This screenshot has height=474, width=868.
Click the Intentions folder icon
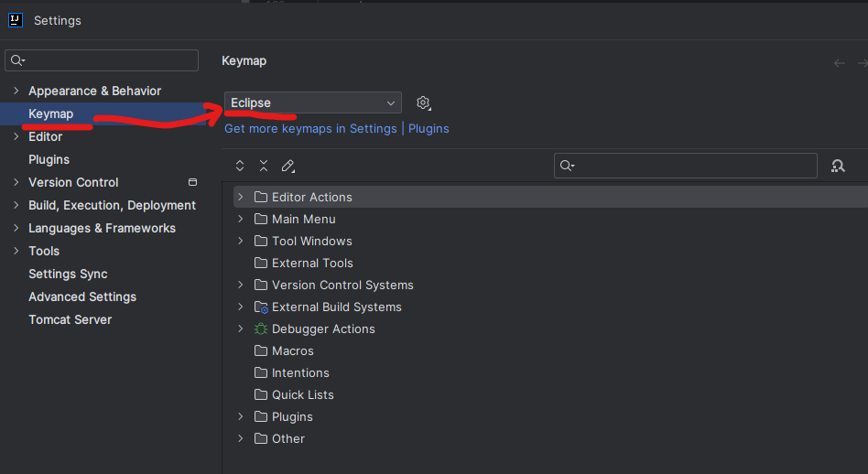pos(261,372)
